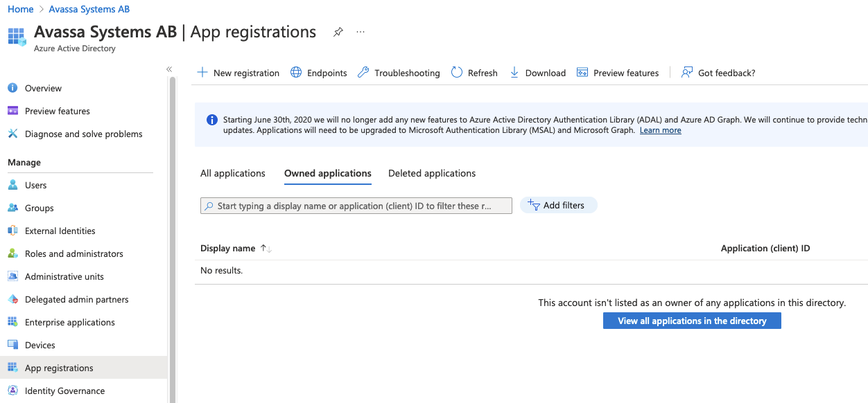This screenshot has height=403, width=868.
Task: Click the App registrations sidebar icon
Action: [12, 368]
